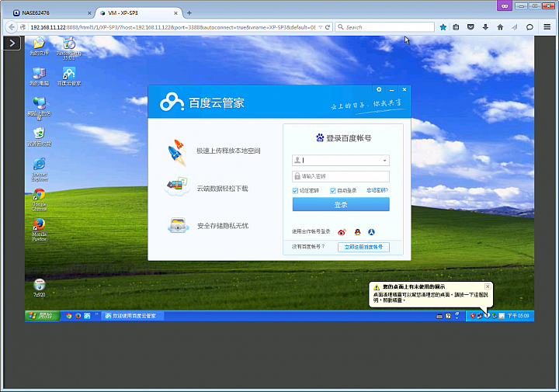Open My Computer desktop icon
The image size is (559, 392).
pos(39,76)
